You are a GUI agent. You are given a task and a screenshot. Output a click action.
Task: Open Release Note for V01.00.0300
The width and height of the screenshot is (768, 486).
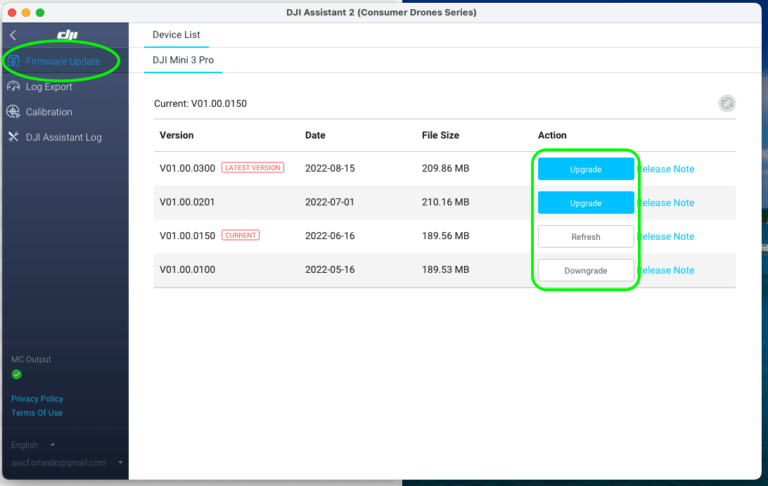pos(666,169)
